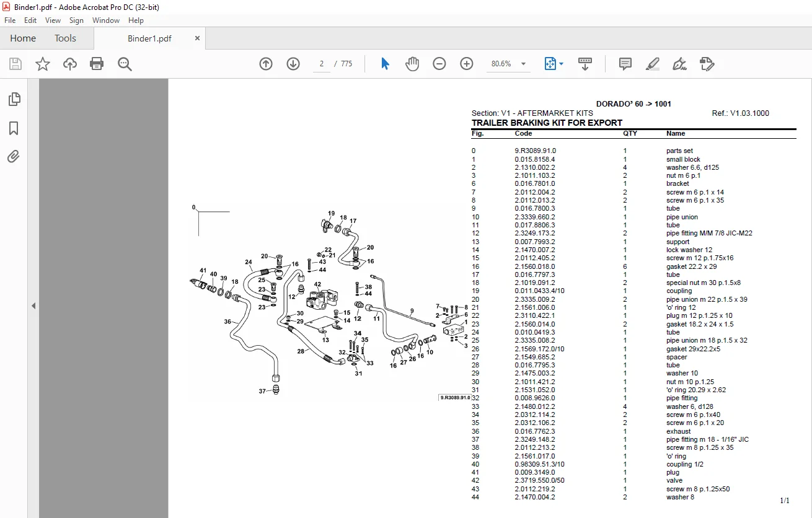Click the 'Code' column header
The height and width of the screenshot is (518, 812).
tap(523, 133)
